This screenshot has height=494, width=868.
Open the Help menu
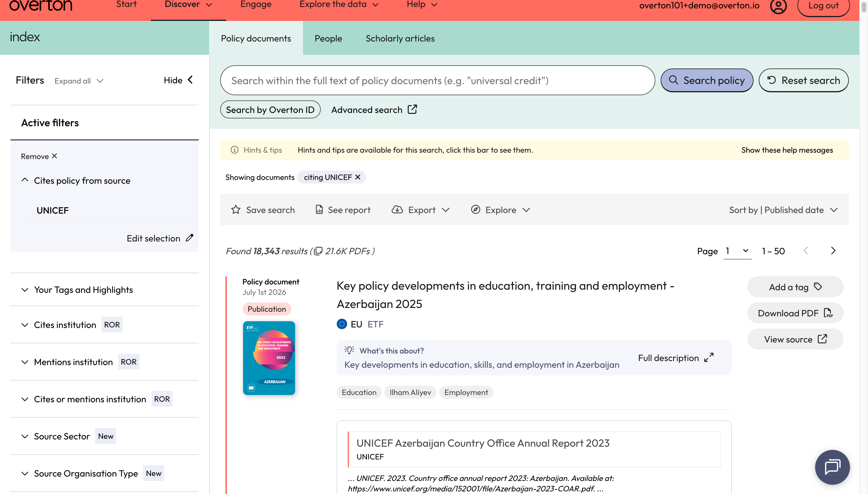tap(422, 5)
